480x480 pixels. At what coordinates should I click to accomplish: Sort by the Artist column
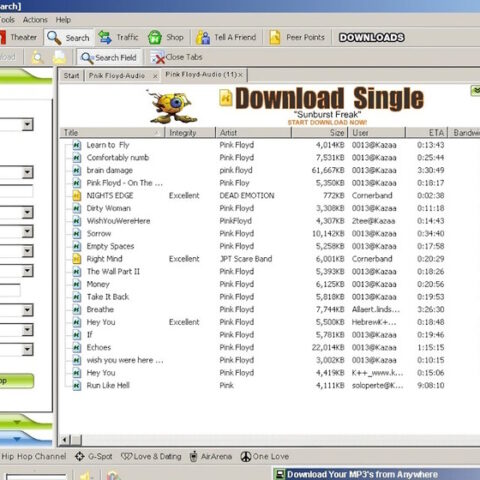253,133
